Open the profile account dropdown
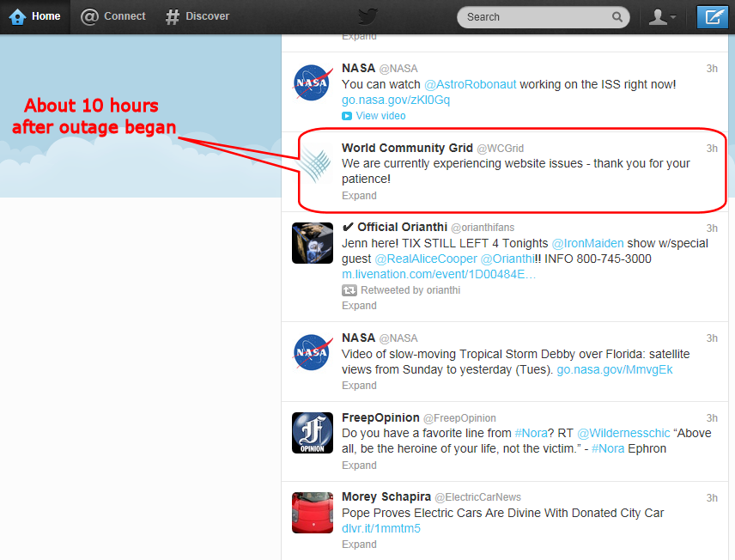The height and width of the screenshot is (560, 735). tap(662, 17)
